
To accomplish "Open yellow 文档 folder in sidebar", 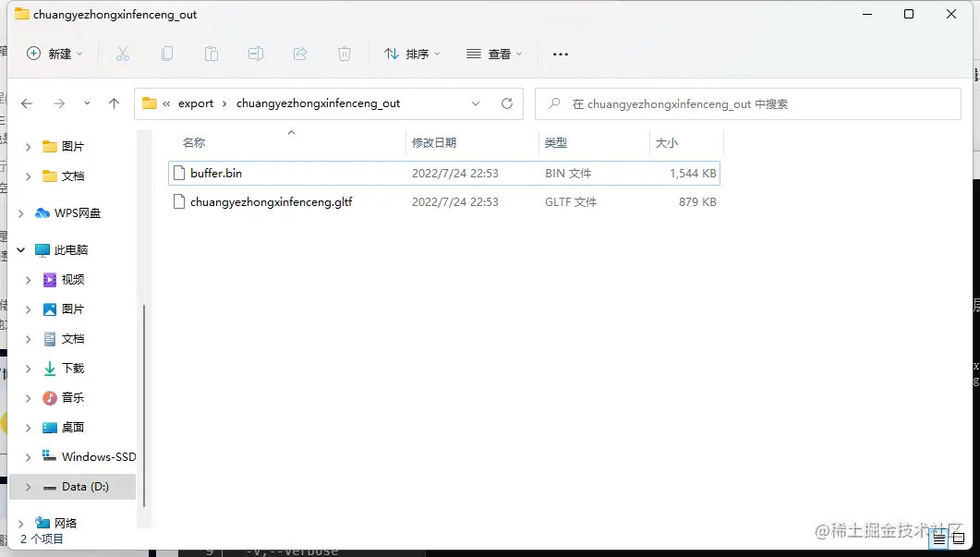I will point(63,176).
